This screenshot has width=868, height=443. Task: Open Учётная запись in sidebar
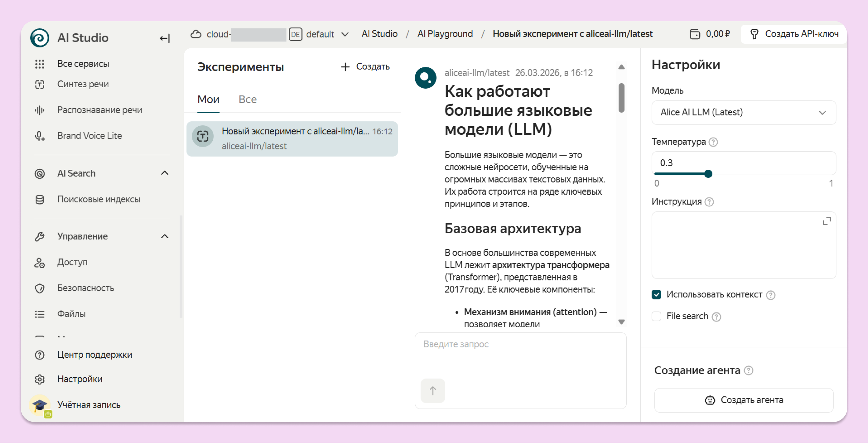(x=89, y=405)
